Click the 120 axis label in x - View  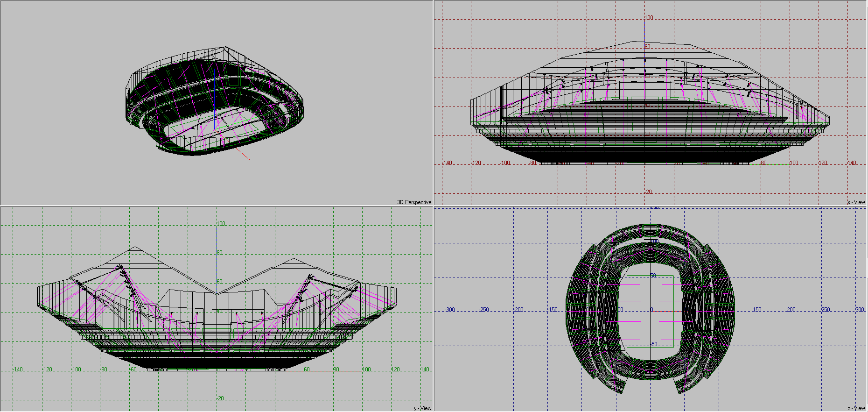click(823, 163)
